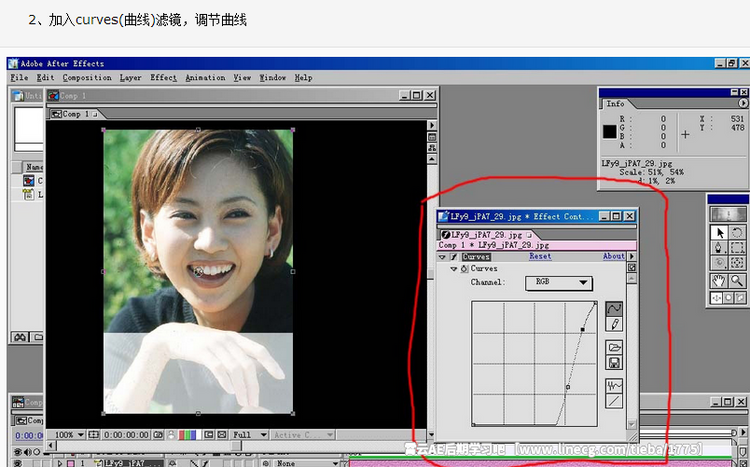Select the Selection arrow tool
The height and width of the screenshot is (467, 750).
(719, 232)
